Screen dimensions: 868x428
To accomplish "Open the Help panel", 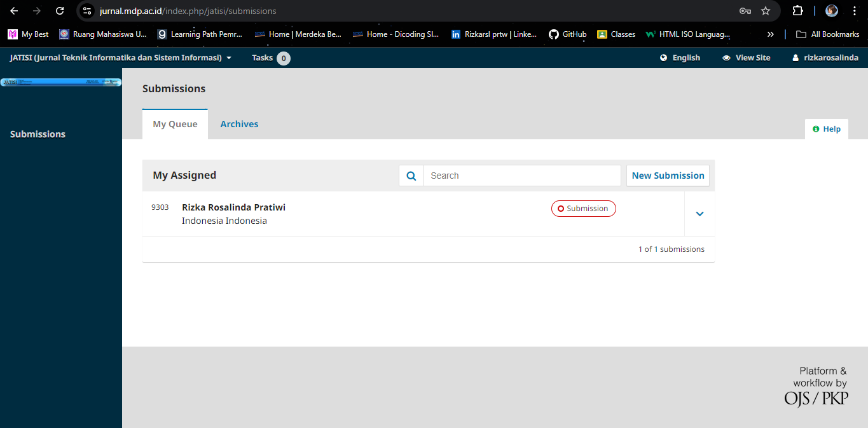I will (827, 129).
